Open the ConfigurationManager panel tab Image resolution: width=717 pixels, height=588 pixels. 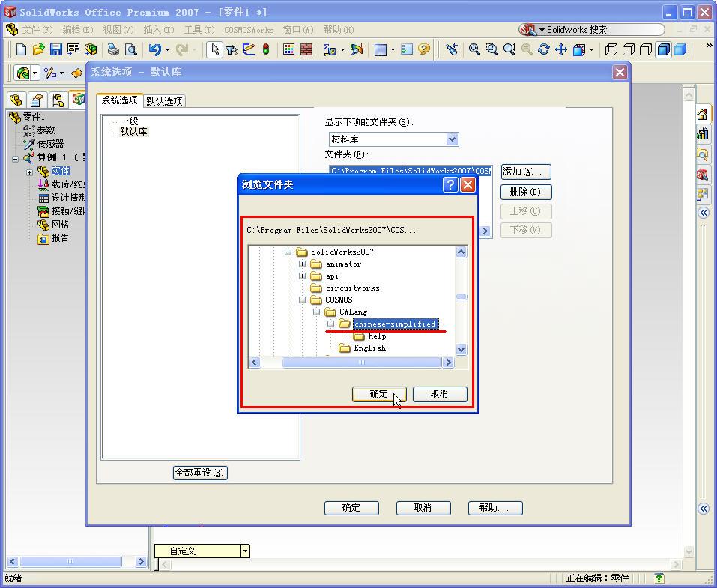(x=57, y=100)
